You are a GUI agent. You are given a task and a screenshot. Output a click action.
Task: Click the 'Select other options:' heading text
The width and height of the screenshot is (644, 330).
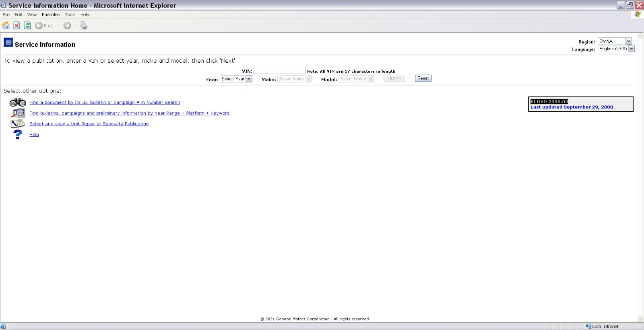tap(33, 91)
